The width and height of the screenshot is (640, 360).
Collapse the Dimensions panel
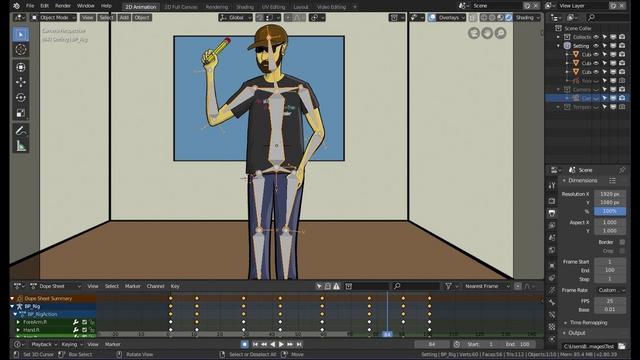[564, 180]
